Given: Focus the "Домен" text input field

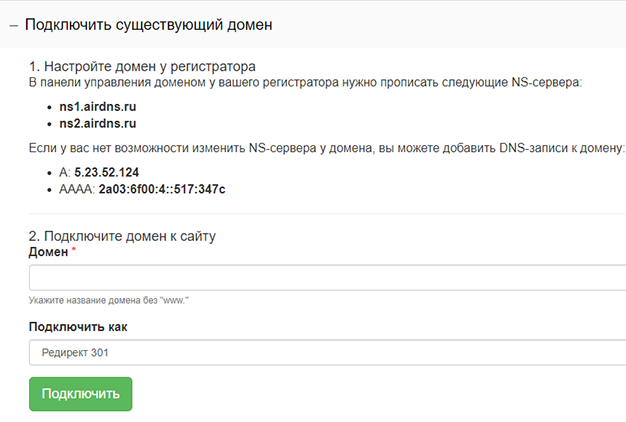Looking at the screenshot, I should click(327, 277).
